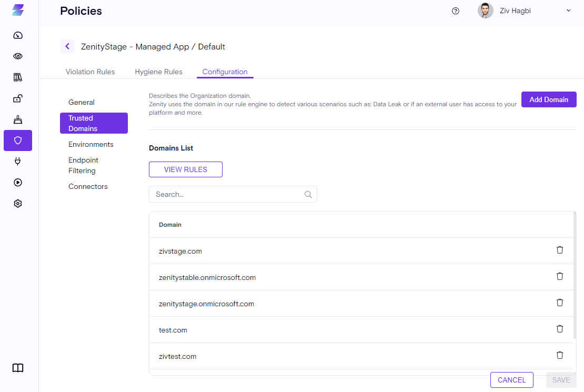The width and height of the screenshot is (584, 392).
Task: Expand the Ziv Hagbi user menu chevron
Action: click(x=568, y=11)
